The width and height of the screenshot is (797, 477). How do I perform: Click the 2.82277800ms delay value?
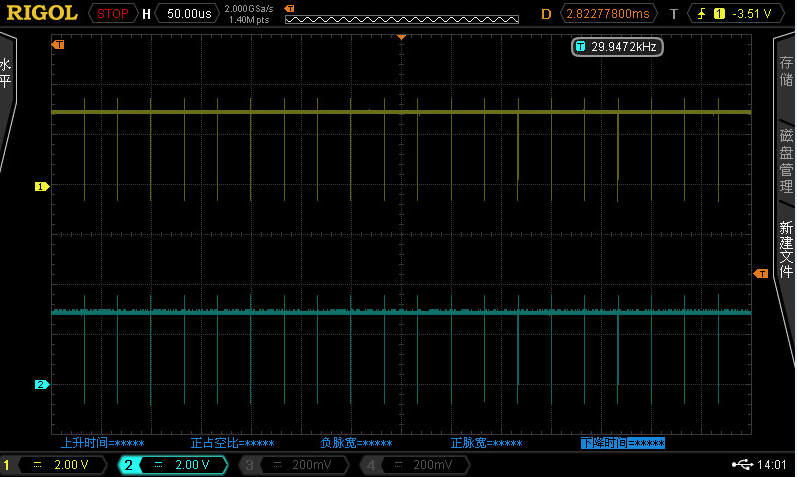[x=608, y=14]
